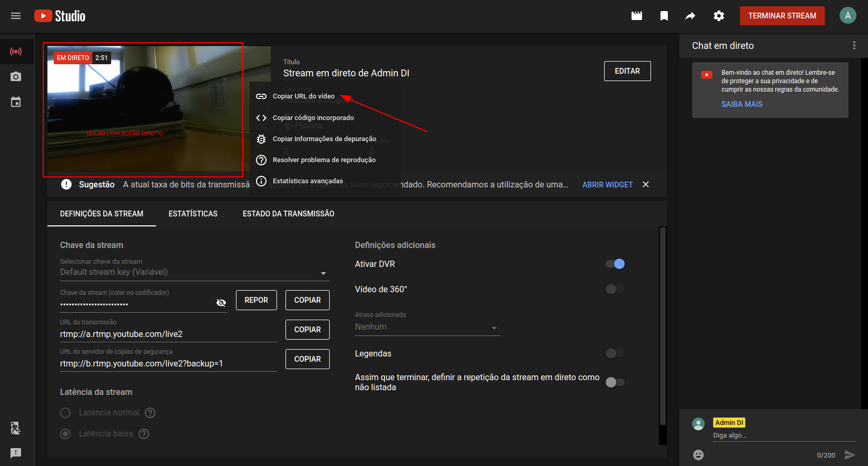Open stream settings gear icon

click(719, 16)
